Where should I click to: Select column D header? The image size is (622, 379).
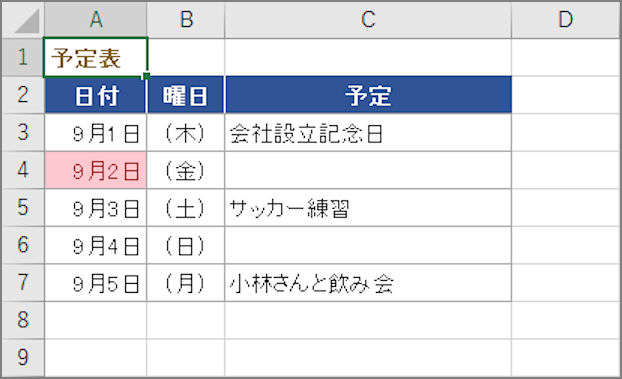566,19
